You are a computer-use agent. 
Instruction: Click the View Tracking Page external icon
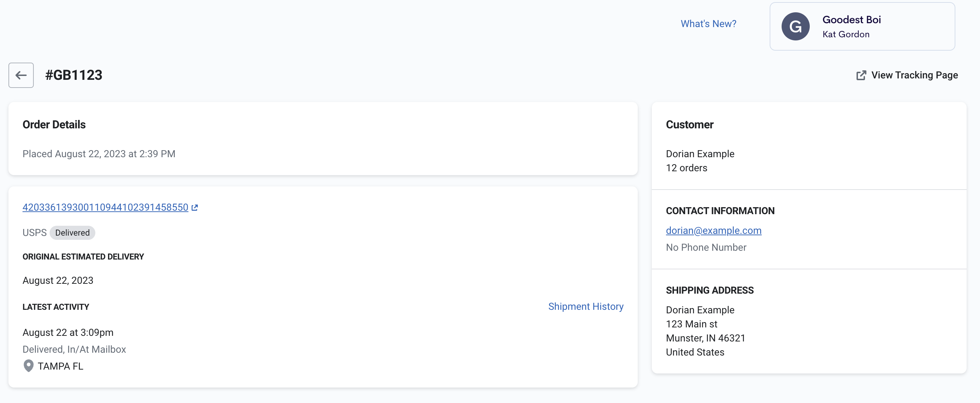click(x=861, y=75)
